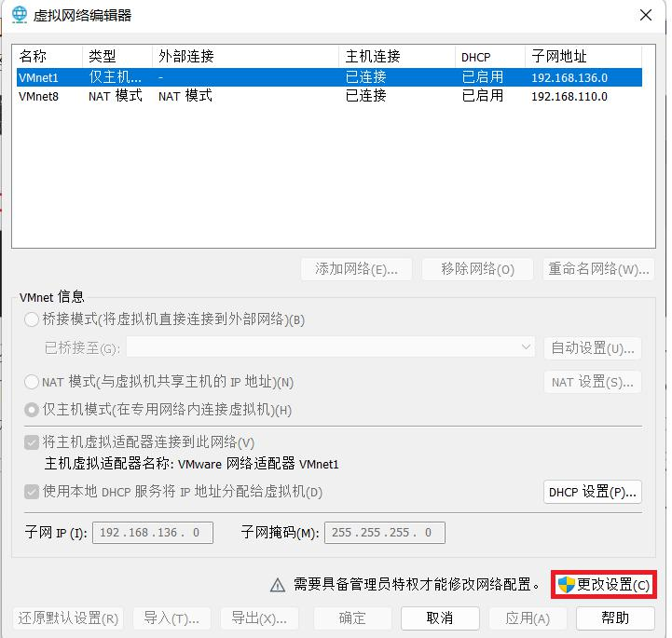672x638 pixels.
Task: Click the 确定 button
Action: tap(352, 618)
